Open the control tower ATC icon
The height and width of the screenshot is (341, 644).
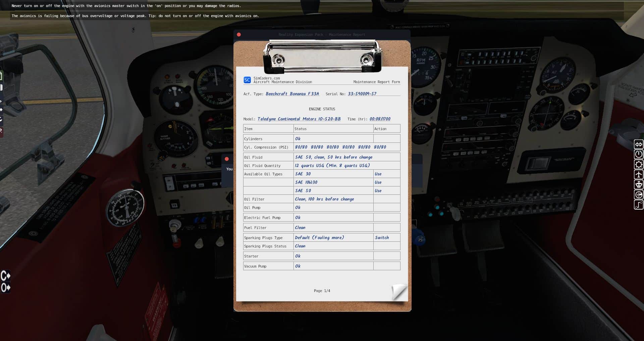coord(638,184)
